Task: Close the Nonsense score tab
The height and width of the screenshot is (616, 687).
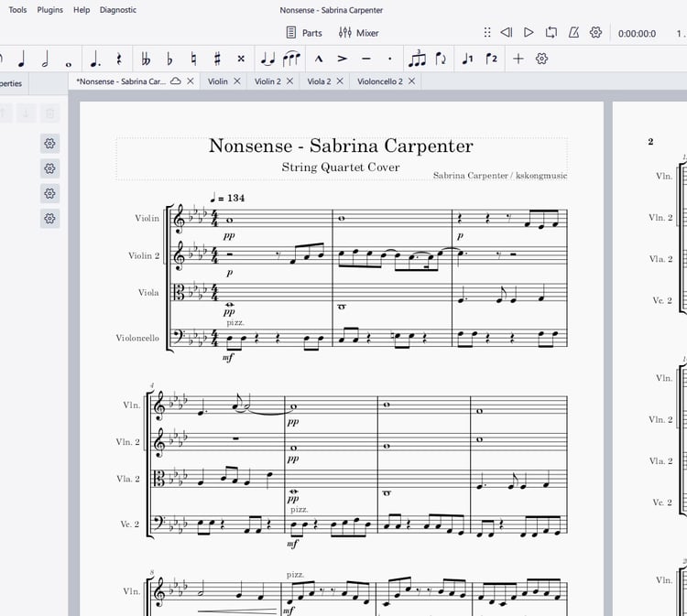Action: (191, 81)
